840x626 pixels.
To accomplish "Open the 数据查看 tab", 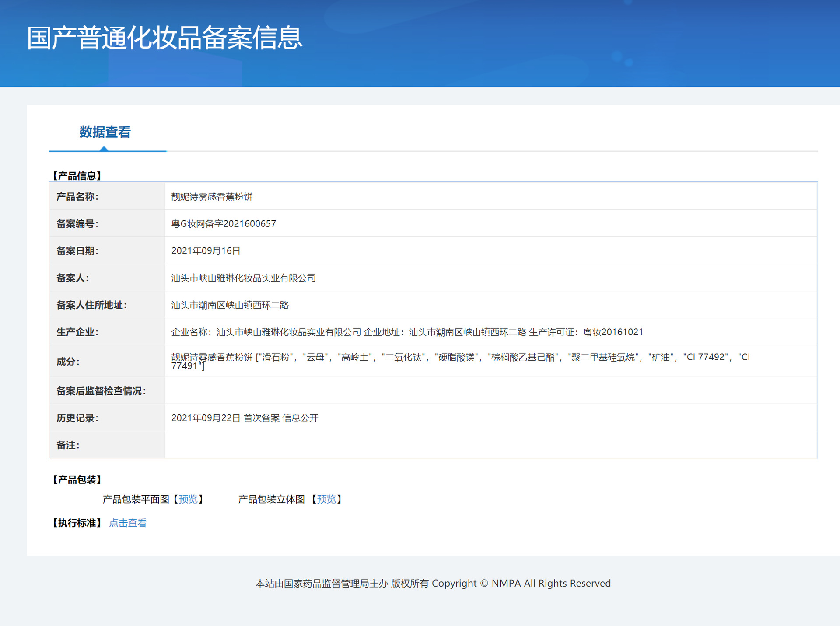I will tap(105, 132).
